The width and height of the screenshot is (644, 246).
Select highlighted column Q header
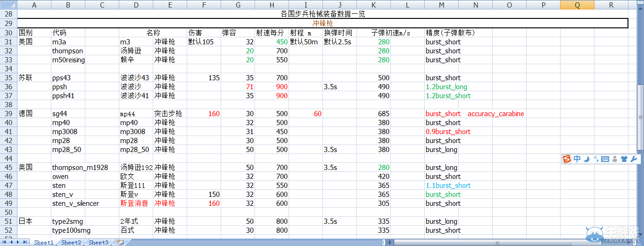pyautogui.click(x=577, y=5)
